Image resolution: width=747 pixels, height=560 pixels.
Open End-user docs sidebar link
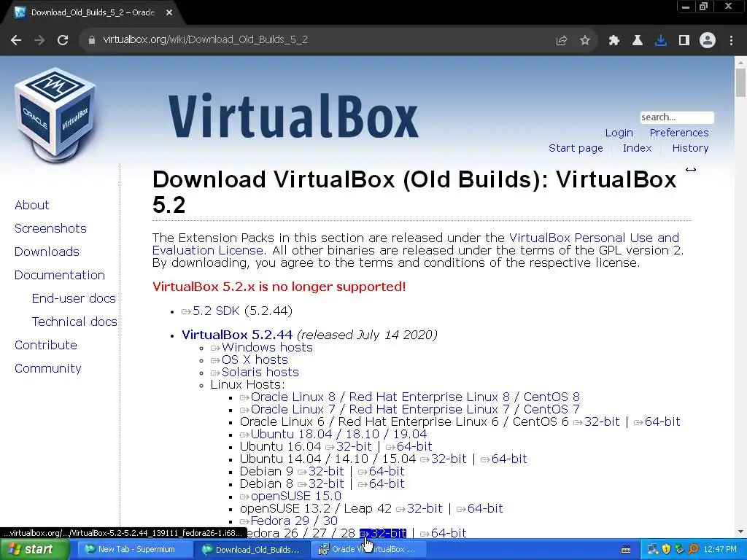click(74, 298)
